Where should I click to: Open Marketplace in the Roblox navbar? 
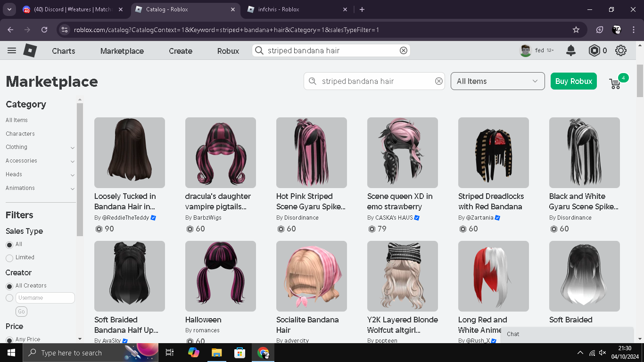(122, 51)
